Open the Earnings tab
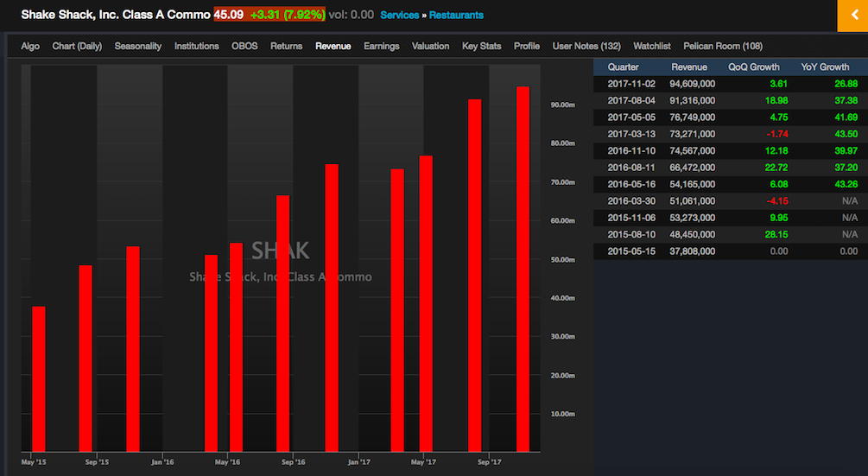Screen dimensions: 868x476 tap(382, 46)
